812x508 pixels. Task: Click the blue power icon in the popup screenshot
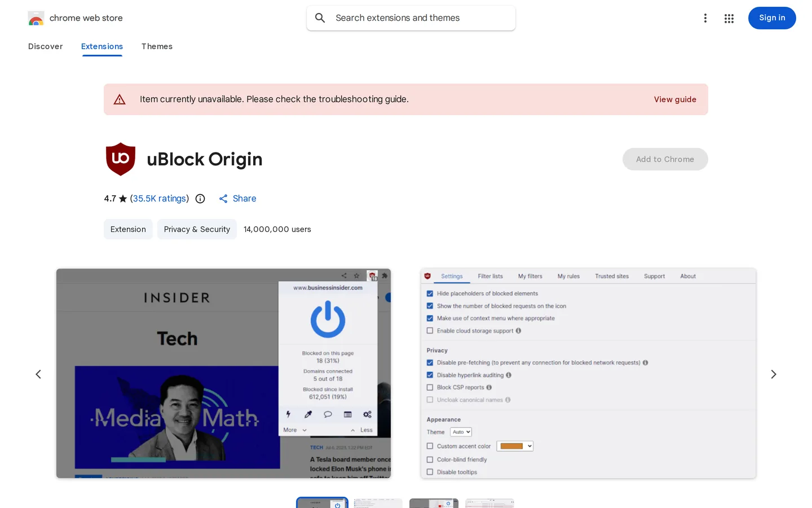point(328,319)
